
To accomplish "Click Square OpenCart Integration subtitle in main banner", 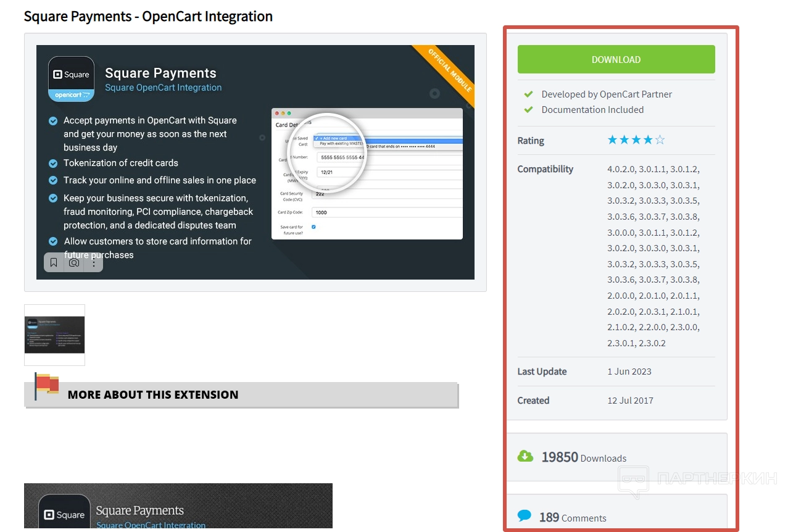I will coord(163,88).
